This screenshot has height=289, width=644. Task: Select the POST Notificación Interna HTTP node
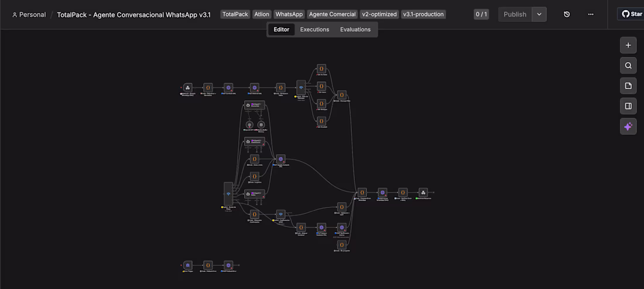point(342,227)
